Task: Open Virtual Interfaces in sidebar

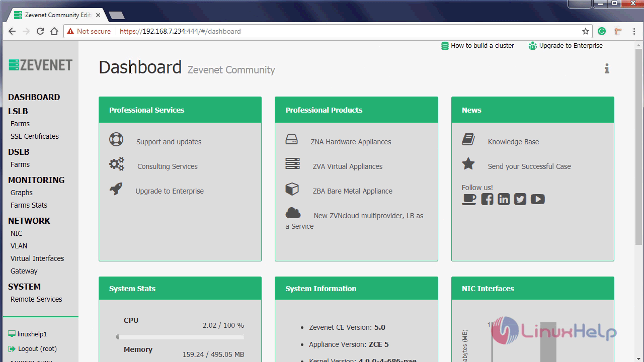Action: (37, 258)
